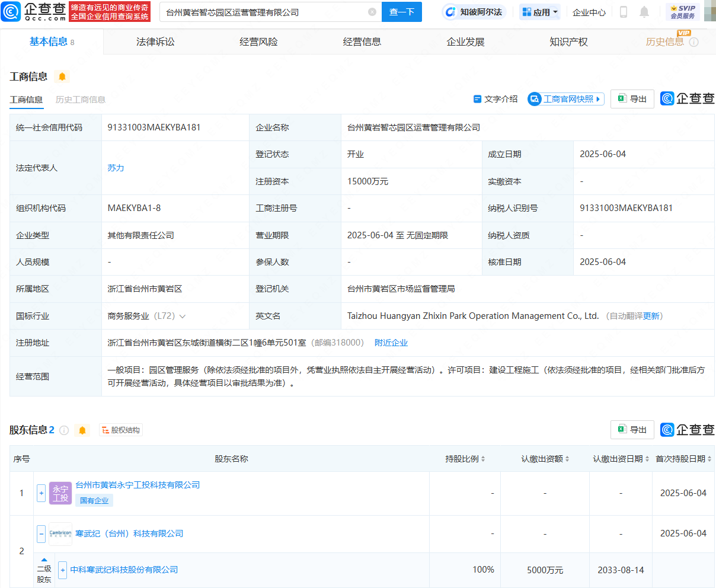The height and width of the screenshot is (588, 716).
Task: Click the 企查查 logo above 工商信息 table
Action: [688, 98]
